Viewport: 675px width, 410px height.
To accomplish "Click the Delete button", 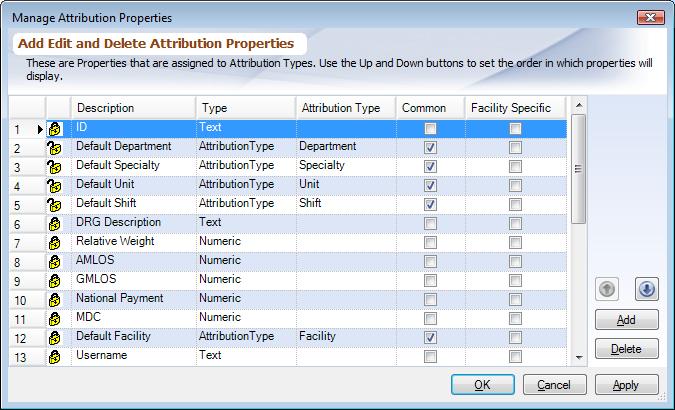I will [x=626, y=348].
